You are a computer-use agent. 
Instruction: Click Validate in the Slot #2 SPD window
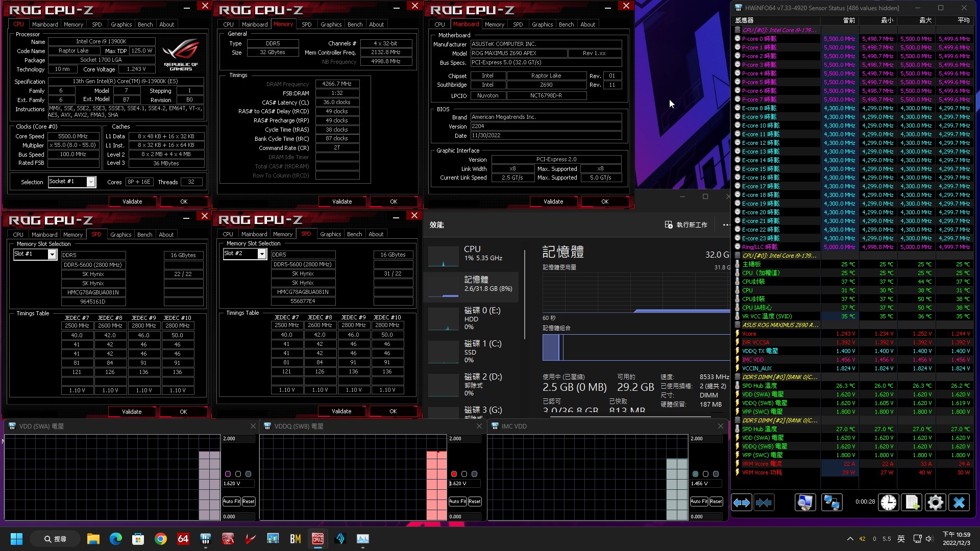tap(341, 411)
